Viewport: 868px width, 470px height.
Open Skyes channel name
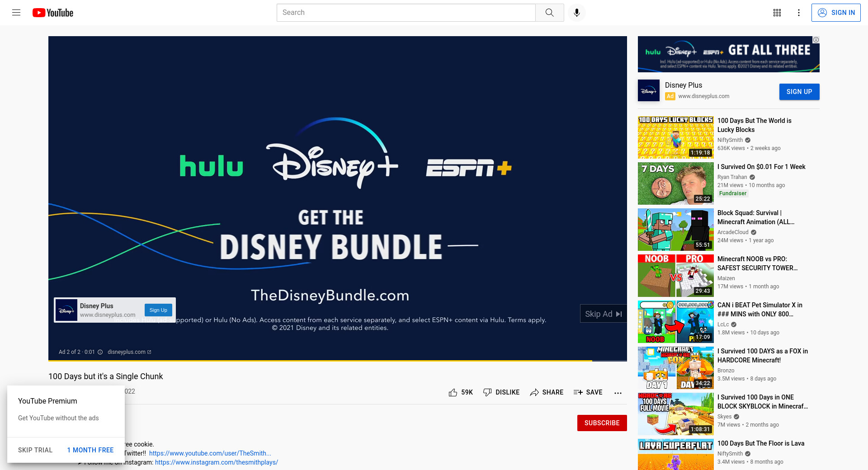tap(724, 417)
